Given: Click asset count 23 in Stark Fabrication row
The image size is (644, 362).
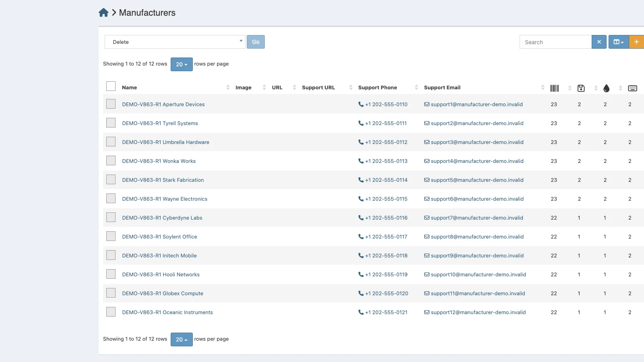Looking at the screenshot, I should point(554,180).
